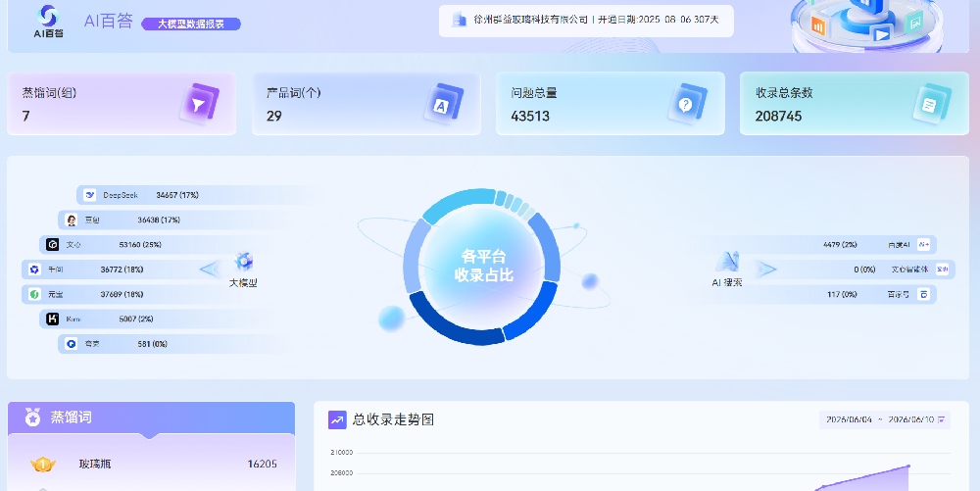This screenshot has width=980, height=491.
Task: Click the right-pointing arrow beside AI搜索
Action: 766,270
